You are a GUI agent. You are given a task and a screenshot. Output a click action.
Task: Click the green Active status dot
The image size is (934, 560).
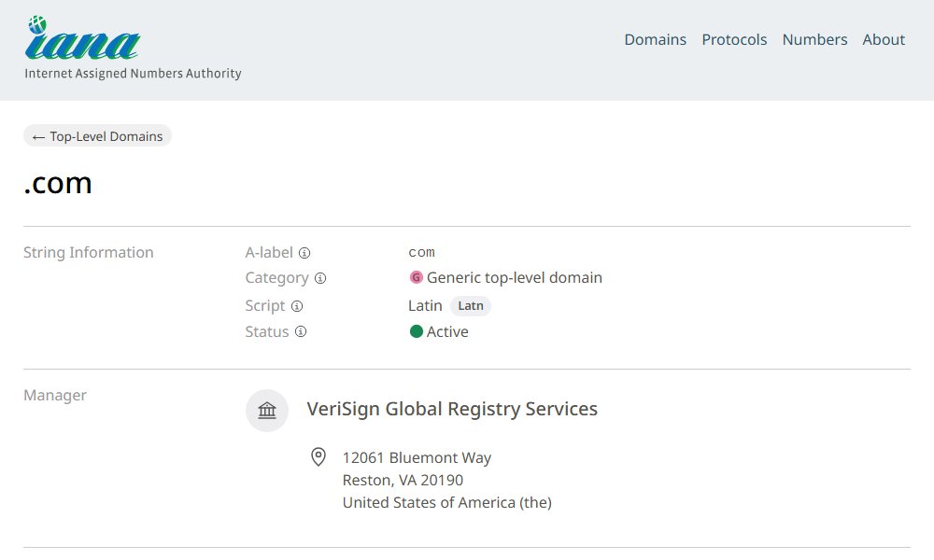[417, 331]
